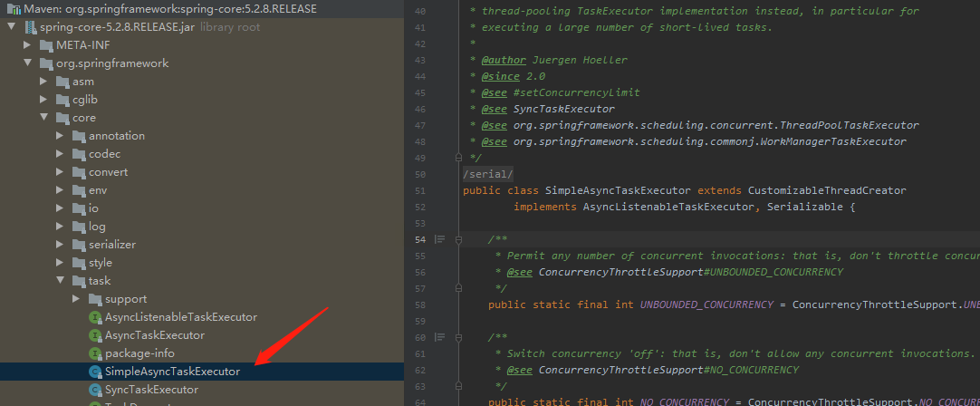Fold the Javadoc block starting at line 60
980x406 pixels.
click(x=458, y=337)
